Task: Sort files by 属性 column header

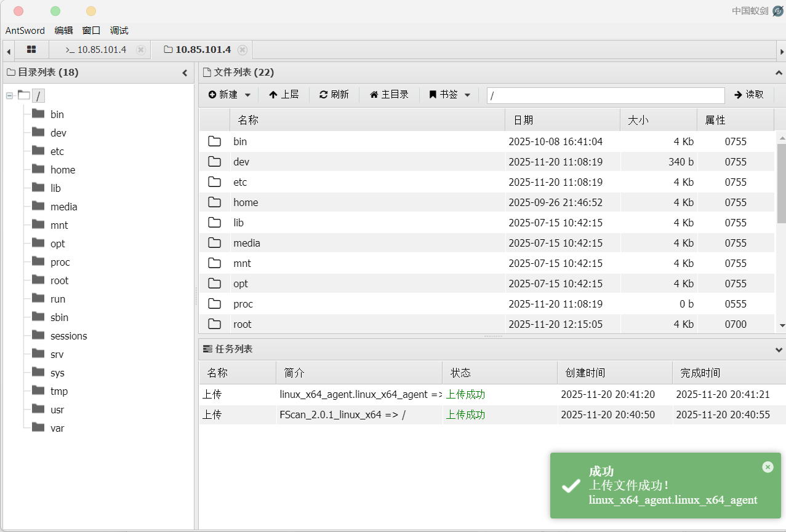Action: [736, 121]
